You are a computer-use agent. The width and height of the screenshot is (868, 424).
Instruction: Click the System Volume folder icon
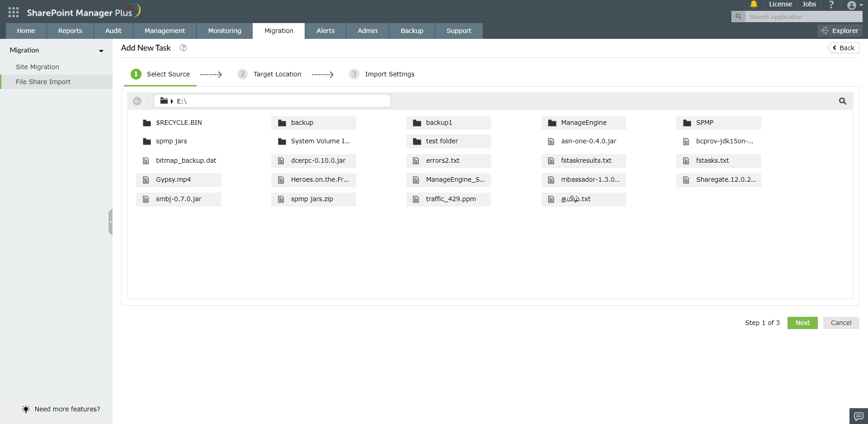(282, 141)
